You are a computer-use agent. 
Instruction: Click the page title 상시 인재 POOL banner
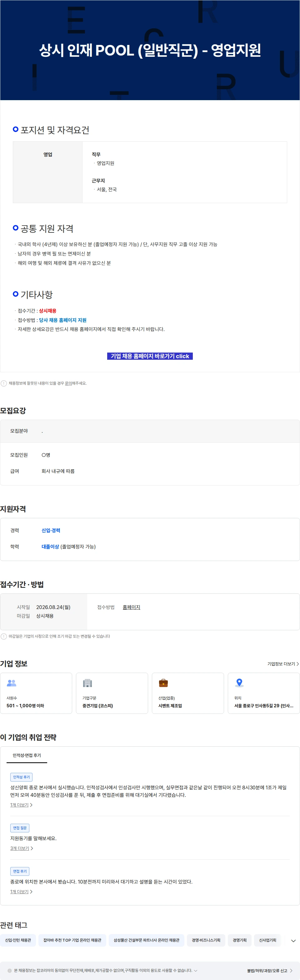click(150, 50)
